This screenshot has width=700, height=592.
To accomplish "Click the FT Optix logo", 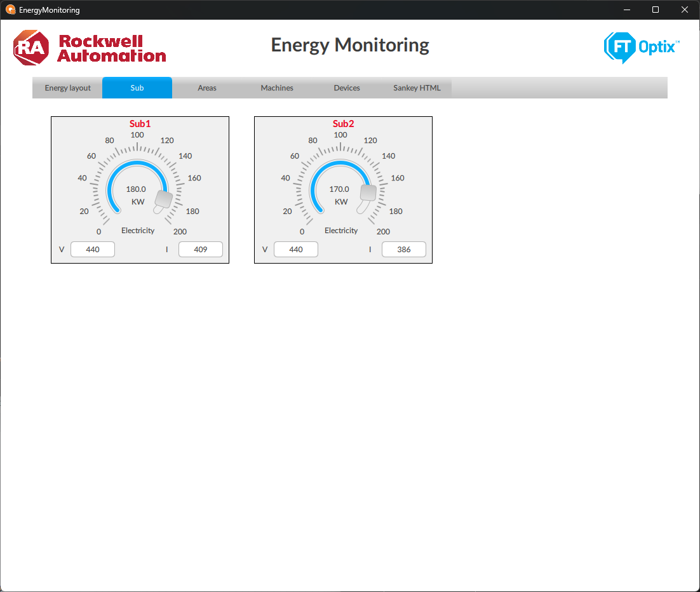I will pos(641,48).
